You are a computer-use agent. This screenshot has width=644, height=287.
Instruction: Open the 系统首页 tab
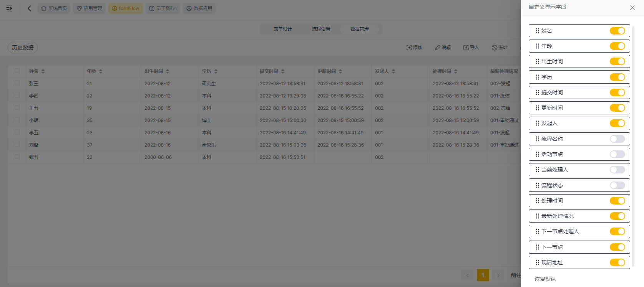pos(54,8)
